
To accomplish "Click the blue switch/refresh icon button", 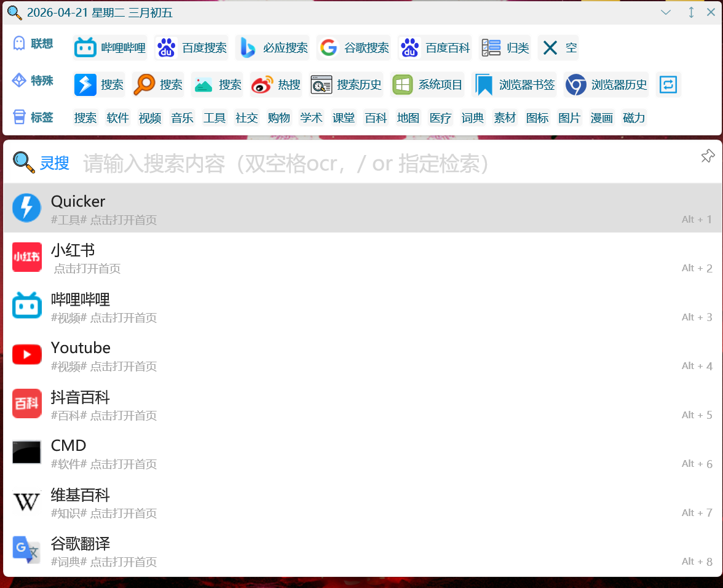I will [668, 85].
